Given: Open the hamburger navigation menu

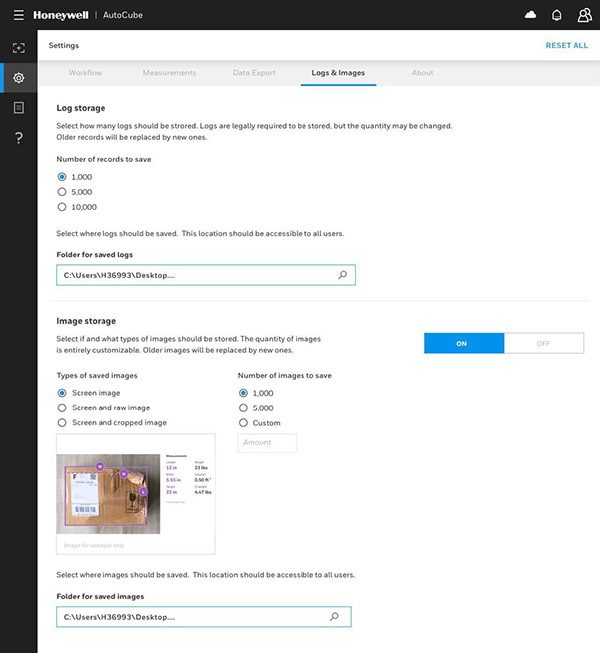Looking at the screenshot, I should coord(18,15).
